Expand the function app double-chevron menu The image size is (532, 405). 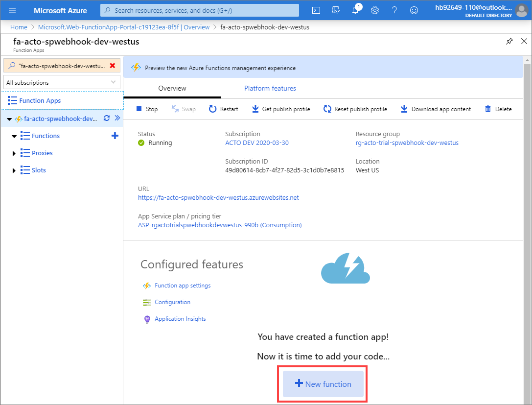coord(117,118)
